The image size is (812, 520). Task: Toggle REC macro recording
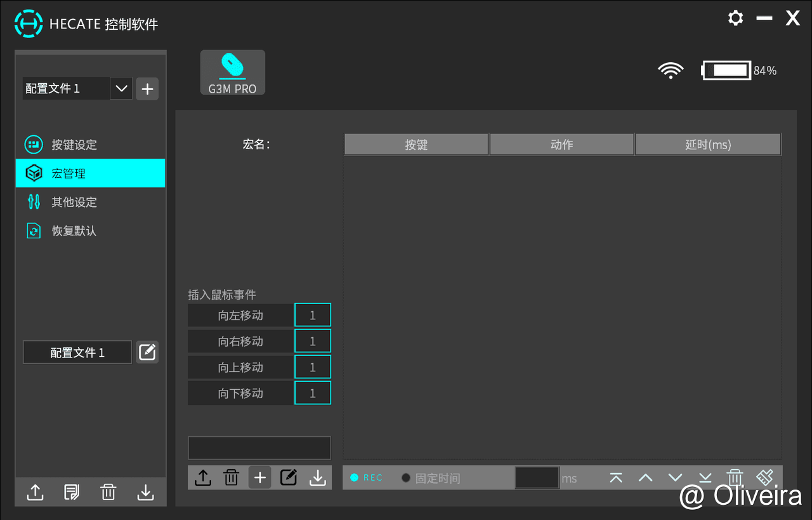[x=367, y=477]
